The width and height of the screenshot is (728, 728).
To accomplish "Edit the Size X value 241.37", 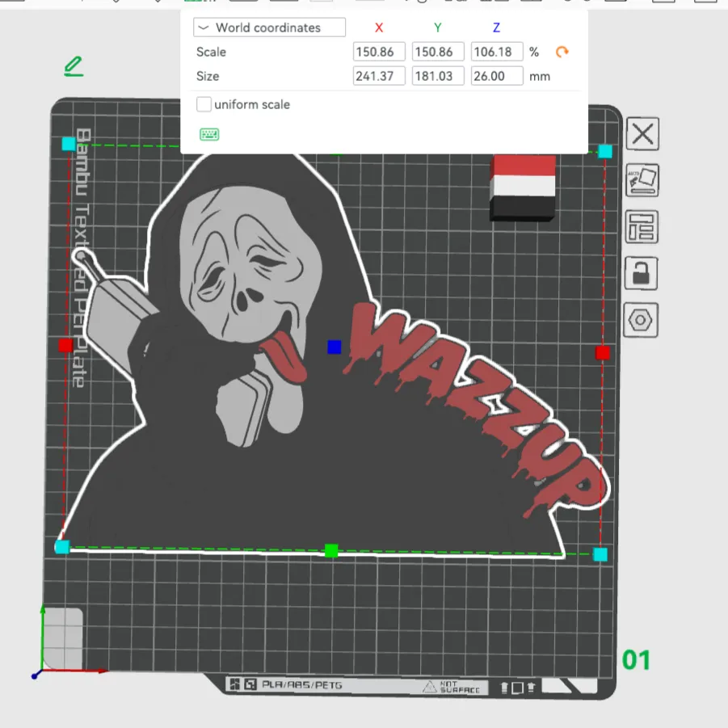I will click(x=379, y=76).
